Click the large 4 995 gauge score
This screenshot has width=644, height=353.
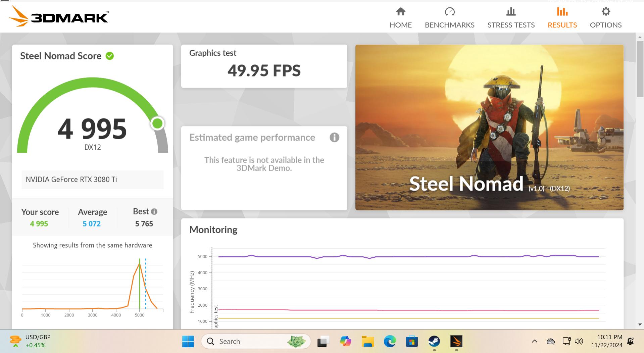[x=92, y=129]
